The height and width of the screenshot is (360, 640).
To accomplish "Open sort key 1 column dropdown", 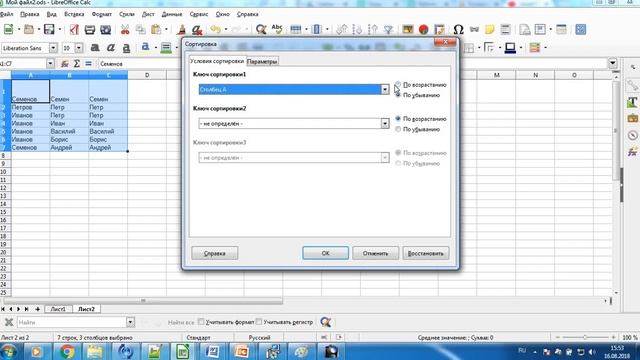I will [x=384, y=89].
